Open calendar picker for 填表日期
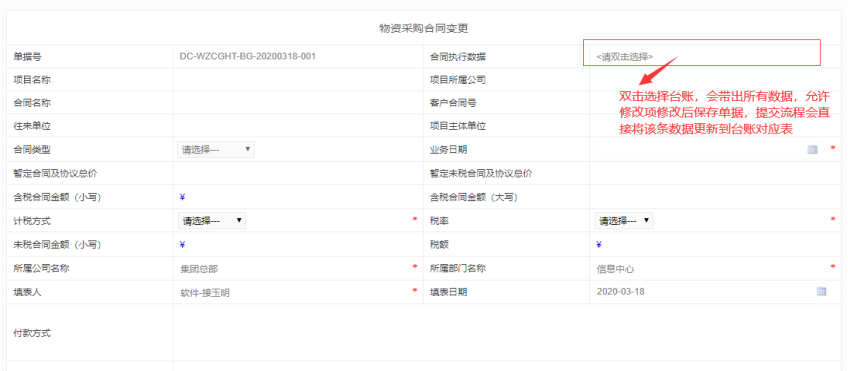Image resolution: width=848 pixels, height=371 pixels. coord(821,292)
